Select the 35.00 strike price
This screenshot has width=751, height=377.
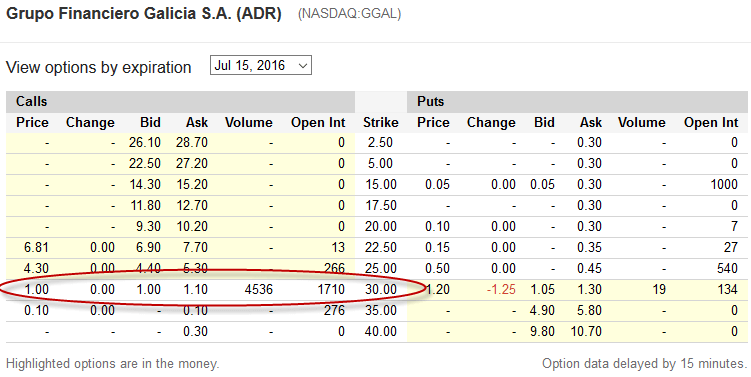click(x=380, y=311)
